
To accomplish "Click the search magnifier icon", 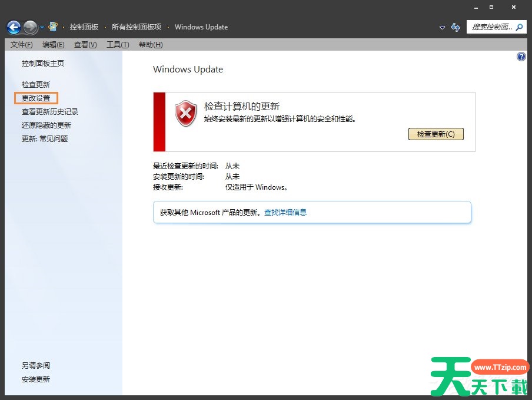I will point(520,27).
